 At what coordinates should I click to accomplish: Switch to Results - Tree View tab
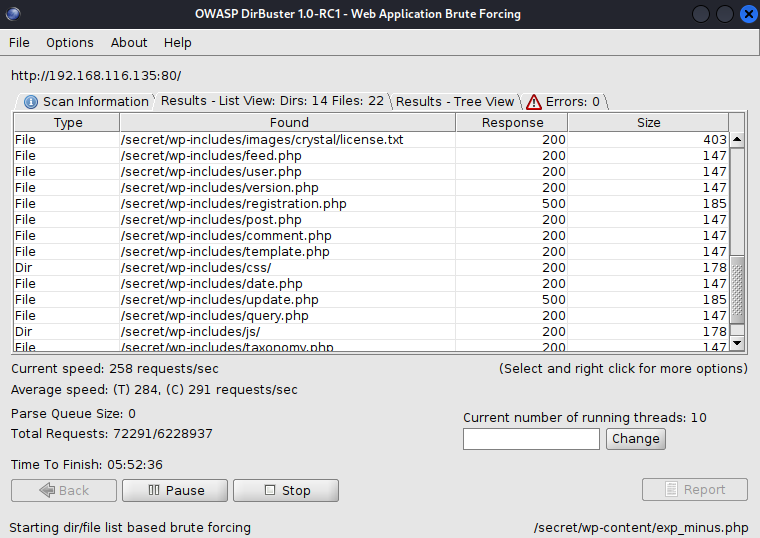(x=455, y=101)
